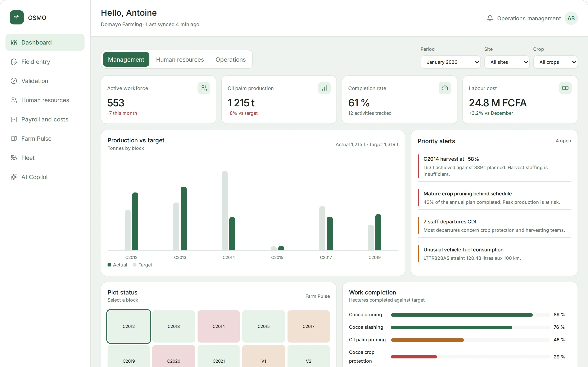588x367 pixels.
Task: Click the Oil palm production chart icon
Action: [x=324, y=88]
